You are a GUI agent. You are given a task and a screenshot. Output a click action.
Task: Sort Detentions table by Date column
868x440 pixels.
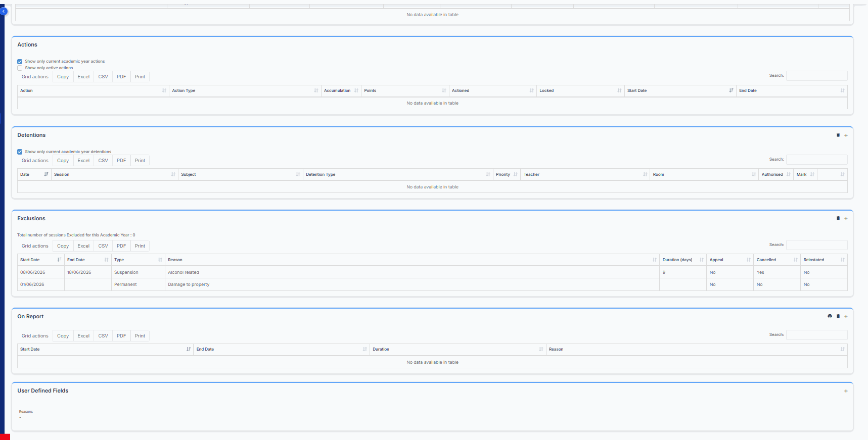click(x=34, y=175)
